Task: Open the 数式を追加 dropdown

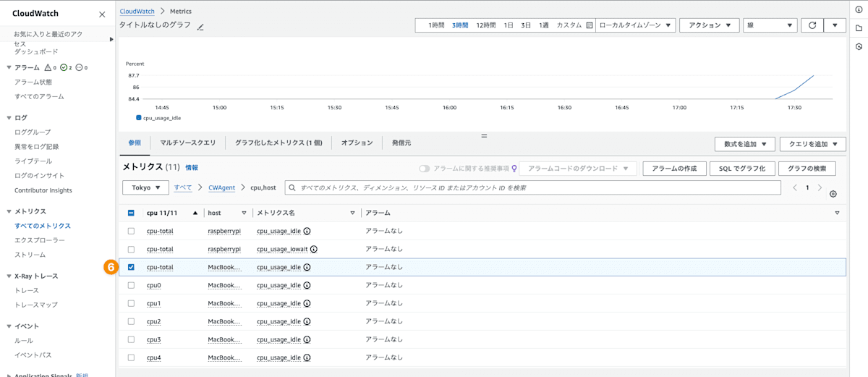Action: pyautogui.click(x=745, y=144)
